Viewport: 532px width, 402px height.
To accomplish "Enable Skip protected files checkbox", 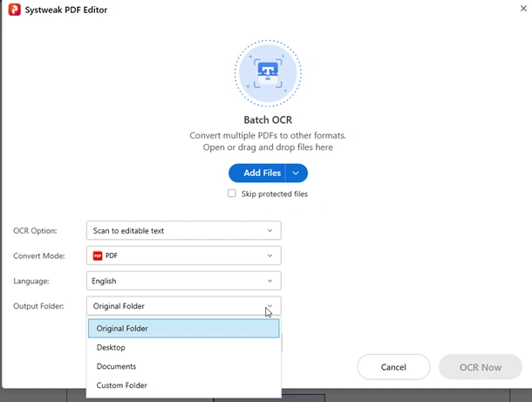I will point(232,194).
